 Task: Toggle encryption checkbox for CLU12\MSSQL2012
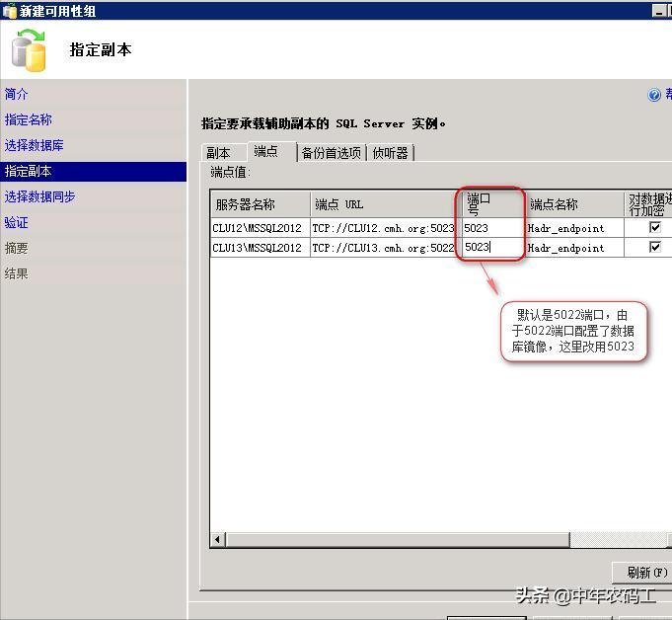[655, 227]
